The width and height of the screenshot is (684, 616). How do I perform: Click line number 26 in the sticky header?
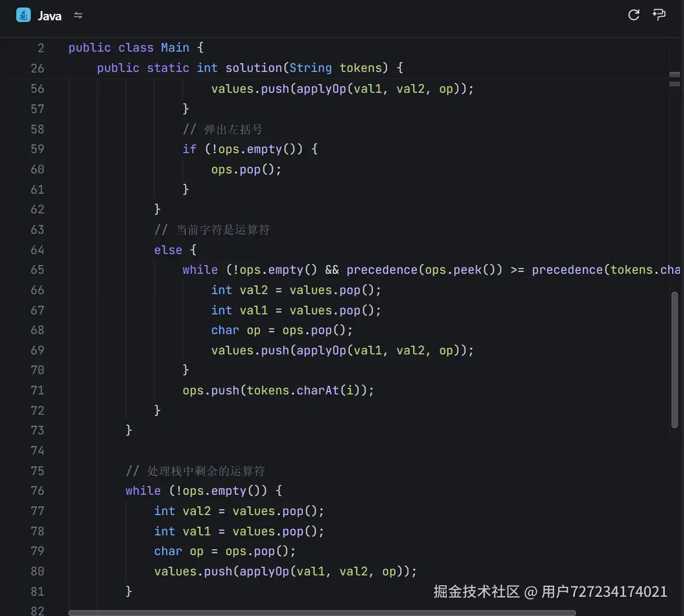click(x=38, y=68)
